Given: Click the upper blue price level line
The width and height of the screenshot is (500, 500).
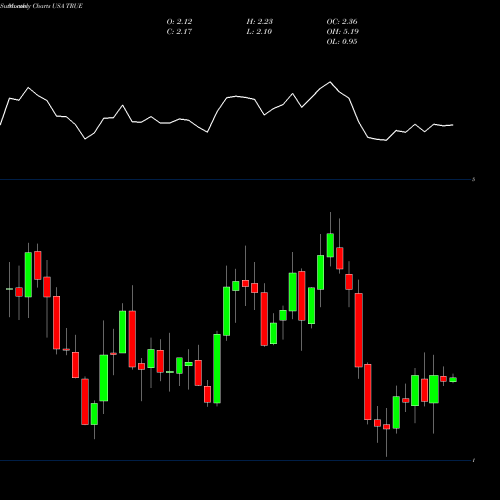Looking at the screenshot, I should tap(235, 180).
